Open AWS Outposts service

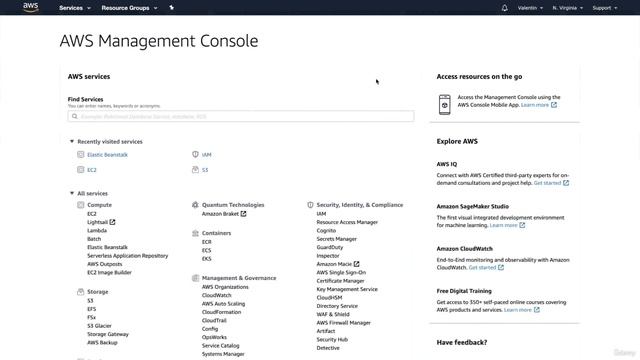pyautogui.click(x=104, y=264)
